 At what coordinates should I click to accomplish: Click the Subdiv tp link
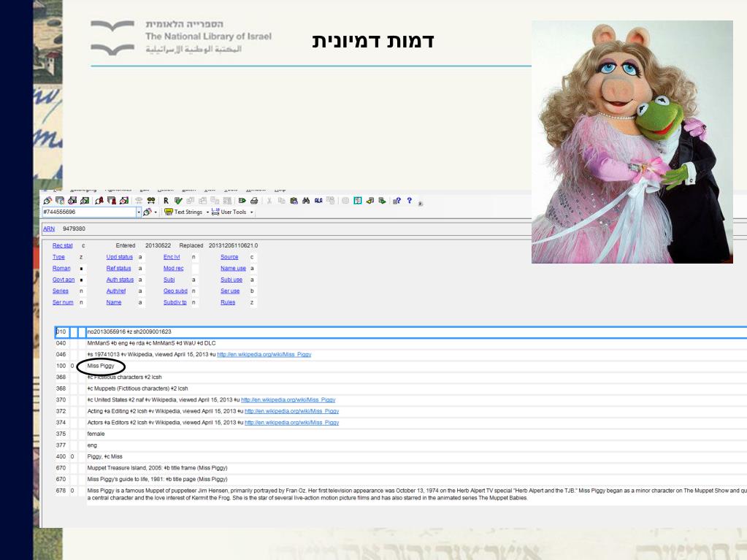(175, 302)
